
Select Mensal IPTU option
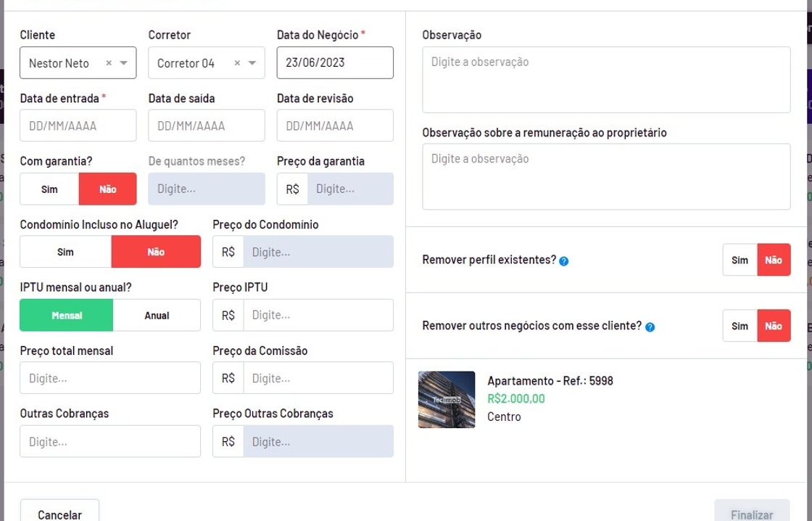(x=67, y=316)
